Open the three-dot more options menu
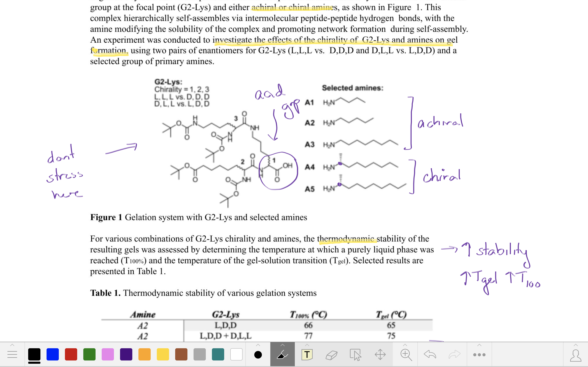The height and width of the screenshot is (367, 588). (x=479, y=355)
